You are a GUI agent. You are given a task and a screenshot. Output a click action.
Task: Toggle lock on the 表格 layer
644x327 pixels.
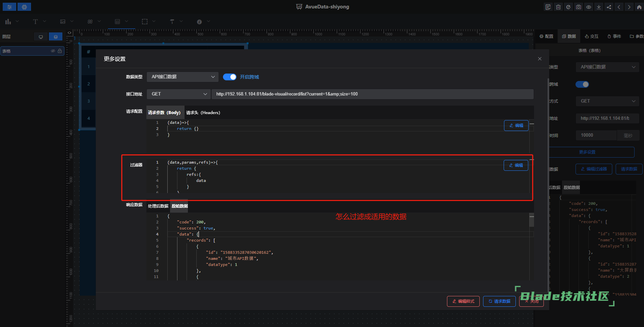[x=60, y=51]
